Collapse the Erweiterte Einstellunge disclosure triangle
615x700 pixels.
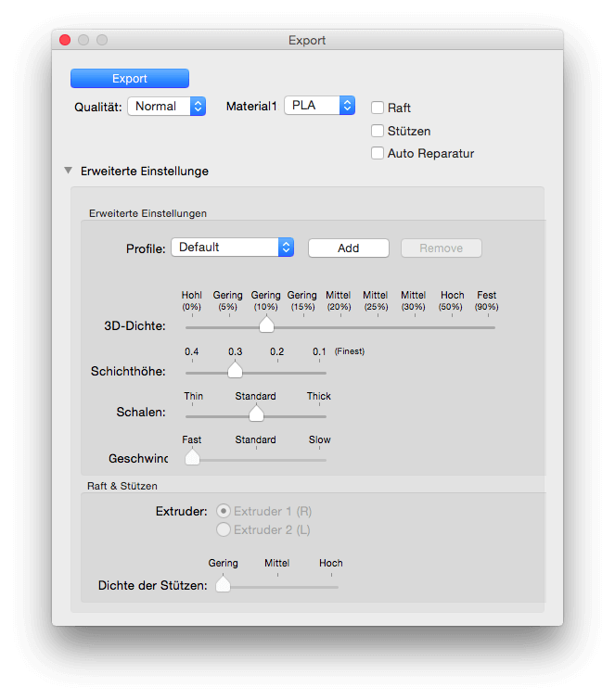[69, 171]
